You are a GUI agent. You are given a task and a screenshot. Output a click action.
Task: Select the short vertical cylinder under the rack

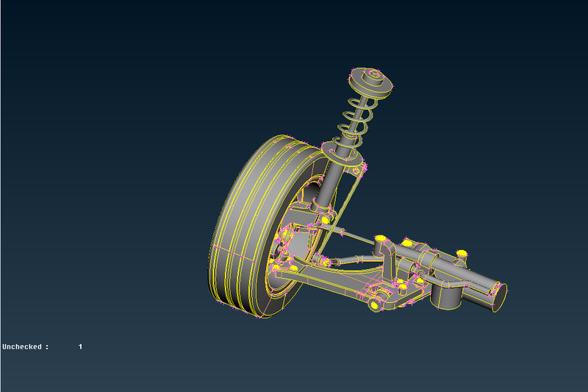[446, 296]
